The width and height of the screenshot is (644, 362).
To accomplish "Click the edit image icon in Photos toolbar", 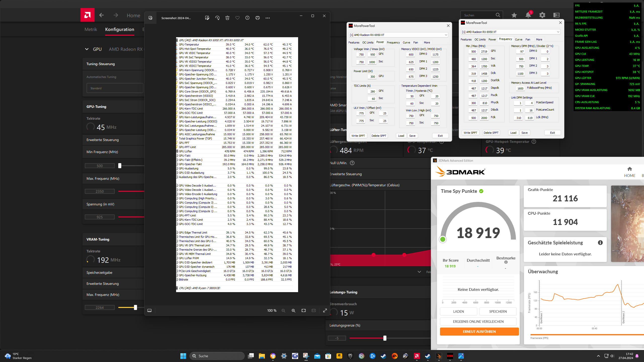I will [207, 18].
